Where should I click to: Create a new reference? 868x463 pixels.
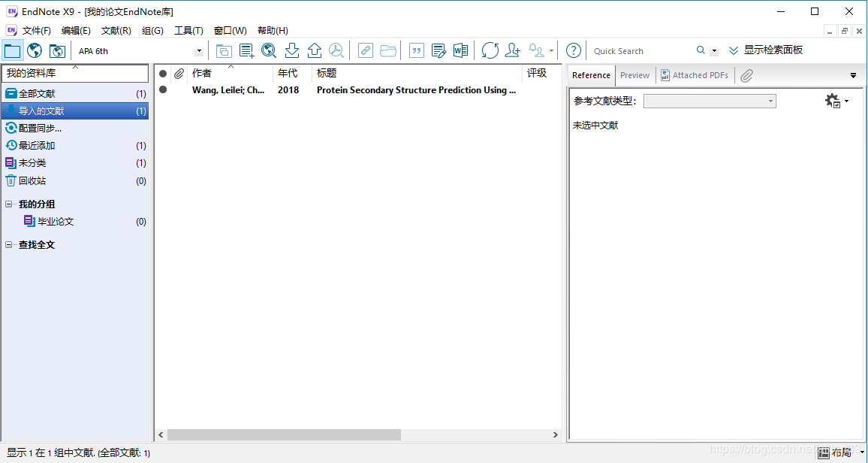point(246,50)
